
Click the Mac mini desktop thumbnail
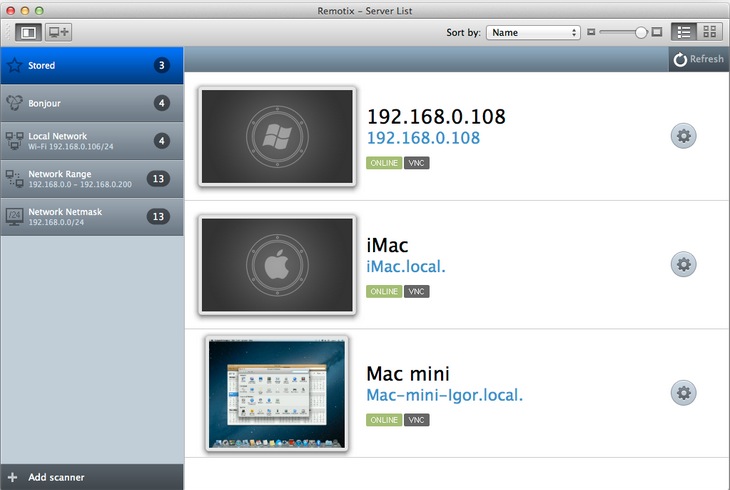277,393
